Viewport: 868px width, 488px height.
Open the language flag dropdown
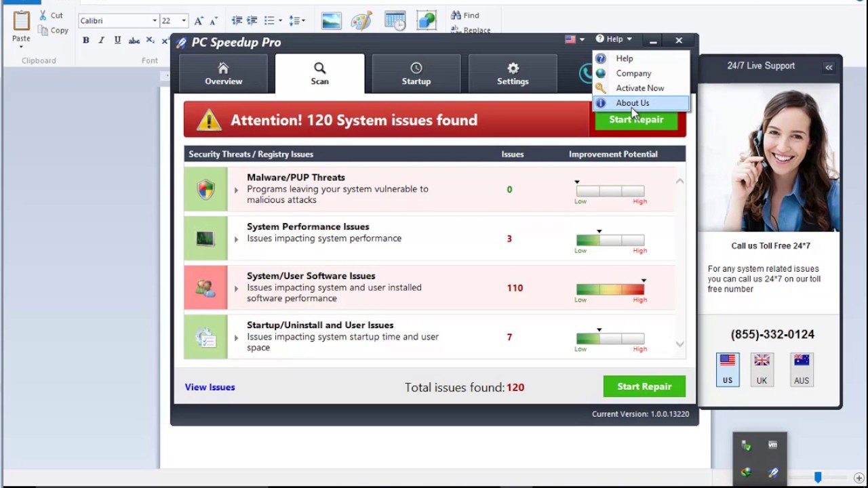[574, 39]
